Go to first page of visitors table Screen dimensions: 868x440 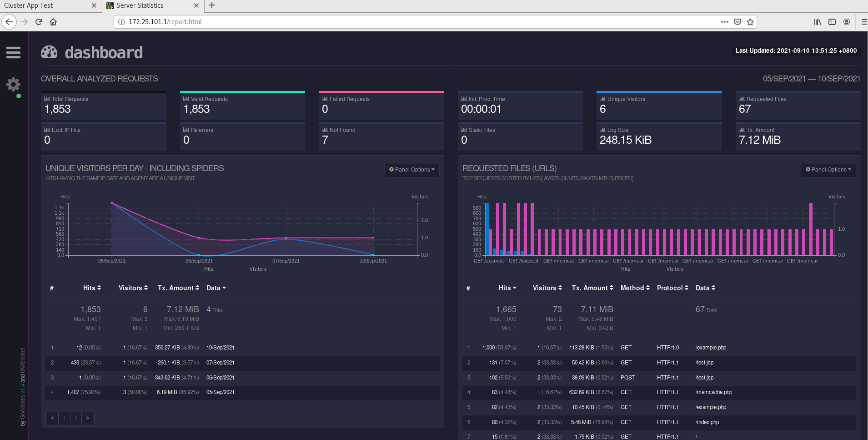pos(52,418)
